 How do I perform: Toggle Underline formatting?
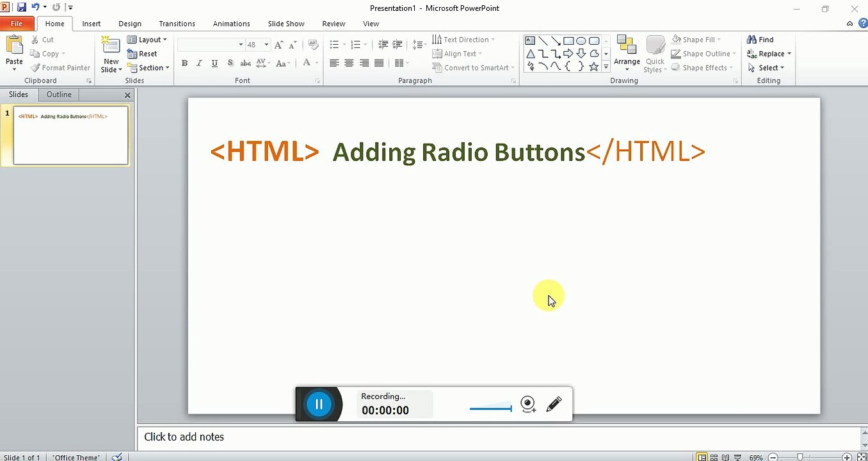(214, 63)
